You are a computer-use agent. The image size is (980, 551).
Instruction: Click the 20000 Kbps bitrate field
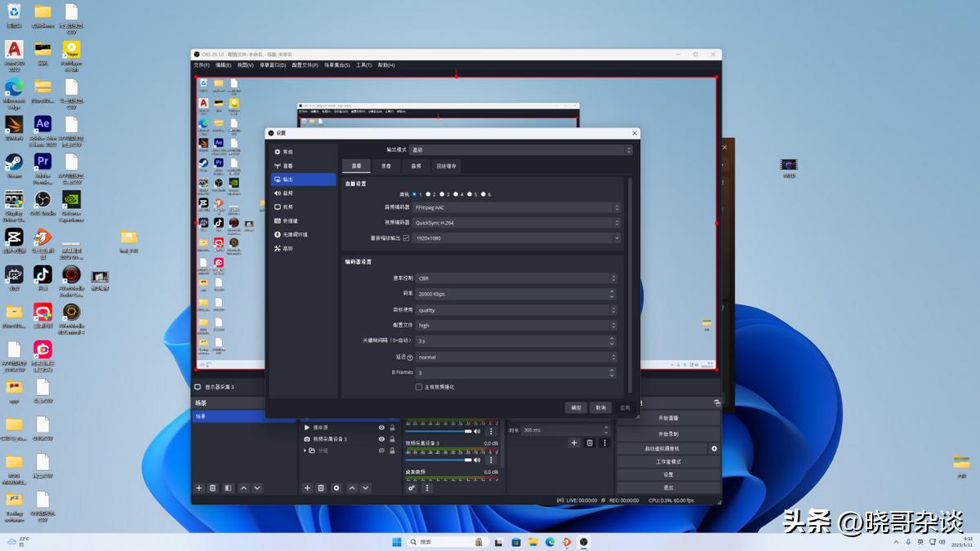click(x=510, y=294)
